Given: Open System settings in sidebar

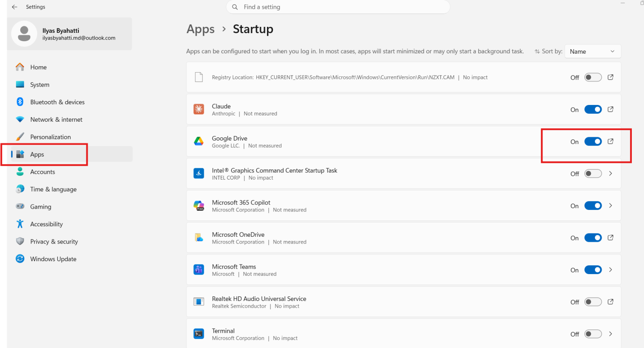Looking at the screenshot, I should tap(70, 84).
